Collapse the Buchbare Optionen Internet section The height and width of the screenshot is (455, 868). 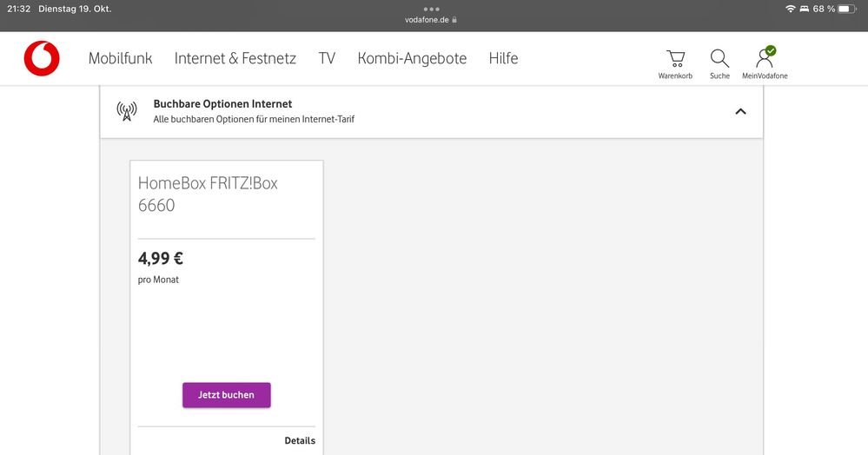pos(740,111)
